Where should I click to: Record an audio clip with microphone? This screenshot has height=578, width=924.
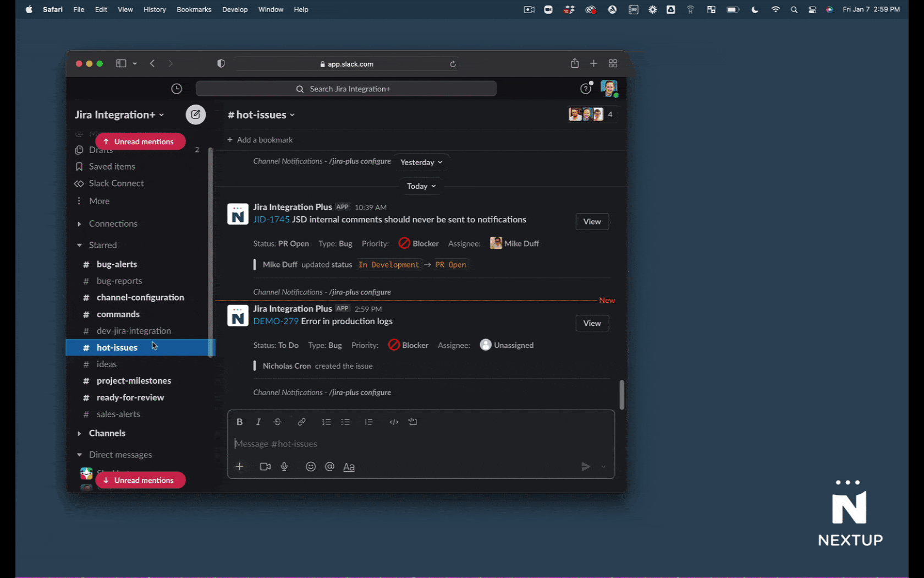284,466
